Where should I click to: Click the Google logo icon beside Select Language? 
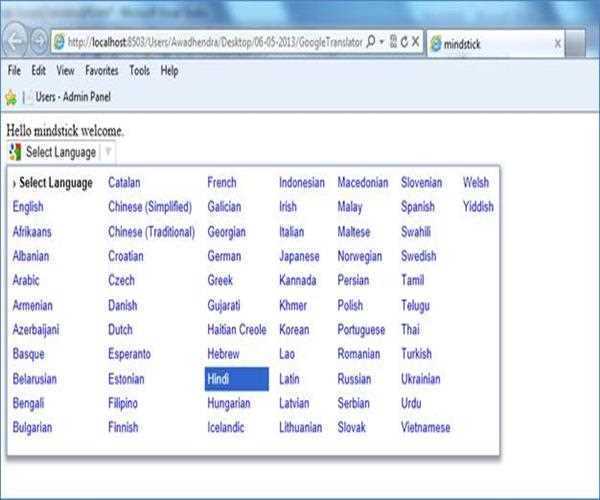tap(15, 152)
